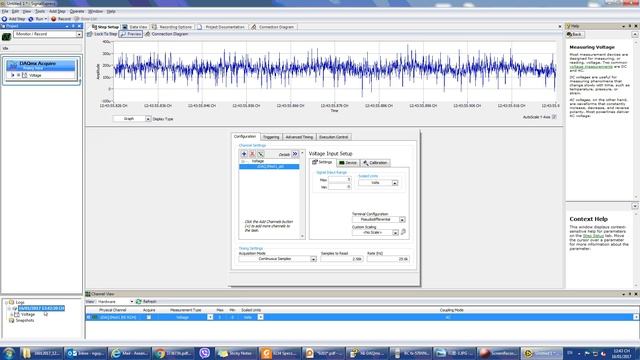Click the Back button in Help panel
Screen dimensions: 640x360
coord(575,35)
